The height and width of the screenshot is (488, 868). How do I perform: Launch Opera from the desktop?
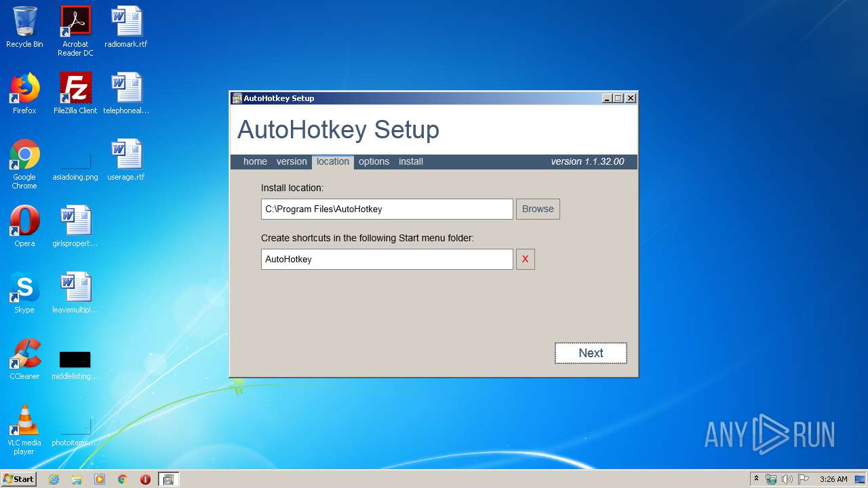point(24,226)
